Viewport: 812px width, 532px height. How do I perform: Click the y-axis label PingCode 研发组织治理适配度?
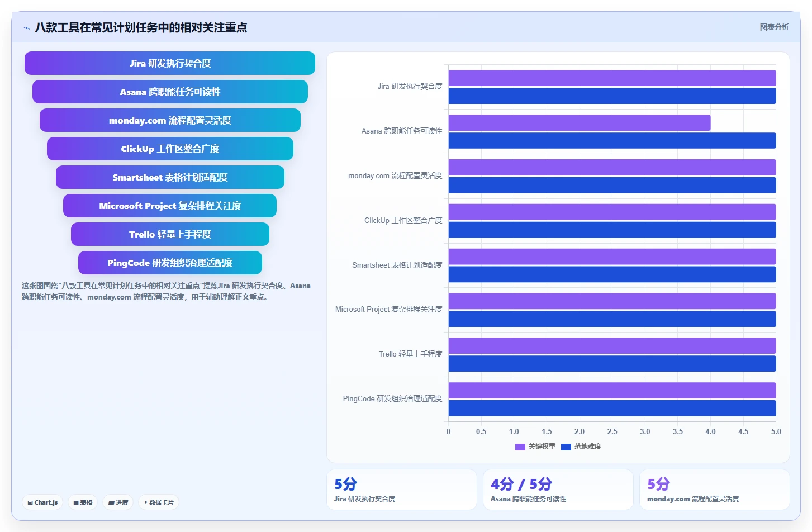[393, 399]
